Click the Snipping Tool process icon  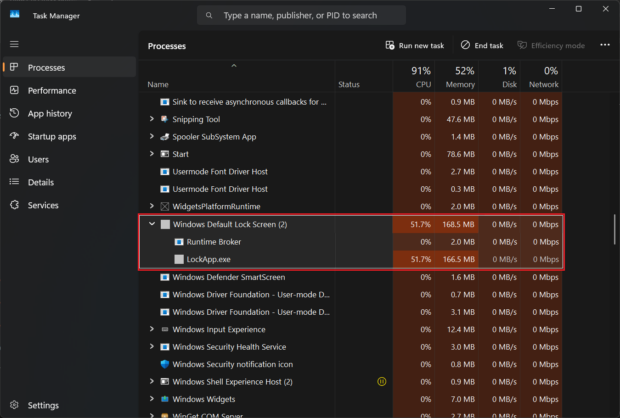coord(164,119)
